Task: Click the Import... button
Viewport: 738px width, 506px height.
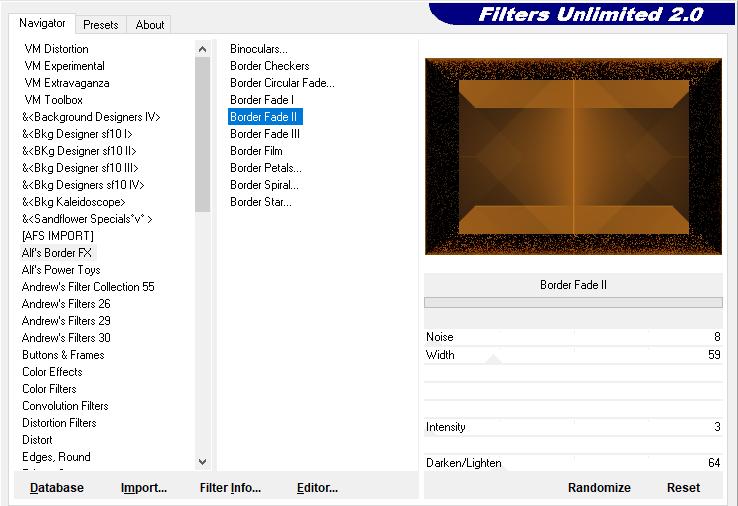Action: tap(144, 488)
